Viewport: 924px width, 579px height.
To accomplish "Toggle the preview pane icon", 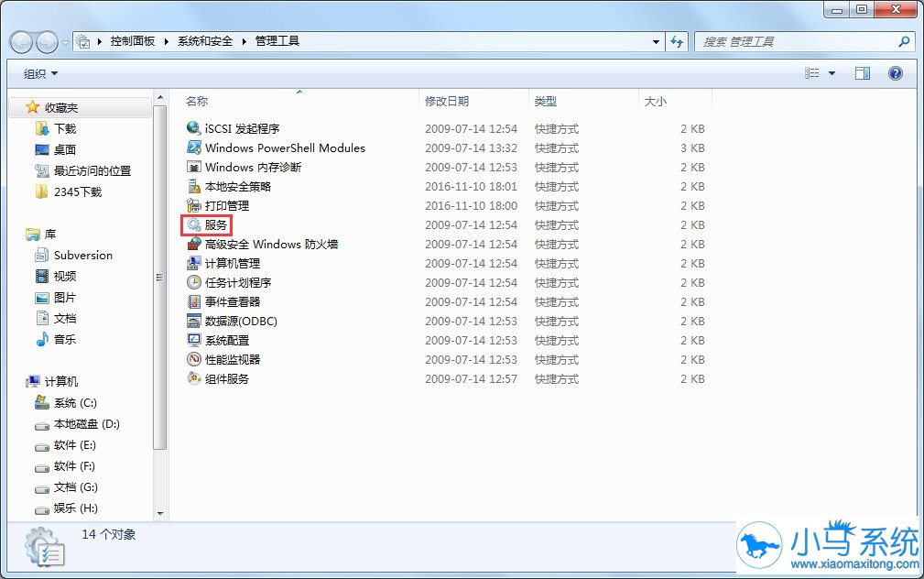I will click(x=863, y=73).
